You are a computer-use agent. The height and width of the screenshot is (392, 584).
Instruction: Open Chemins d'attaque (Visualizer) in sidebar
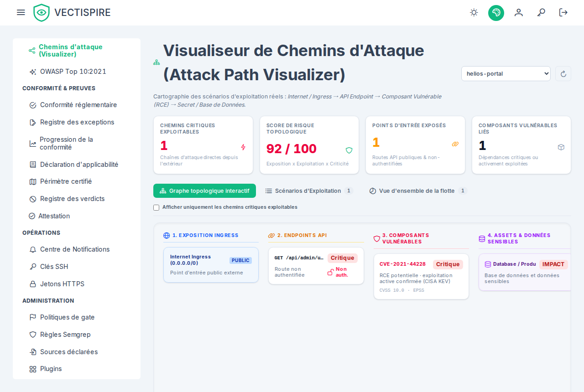[x=77, y=51]
